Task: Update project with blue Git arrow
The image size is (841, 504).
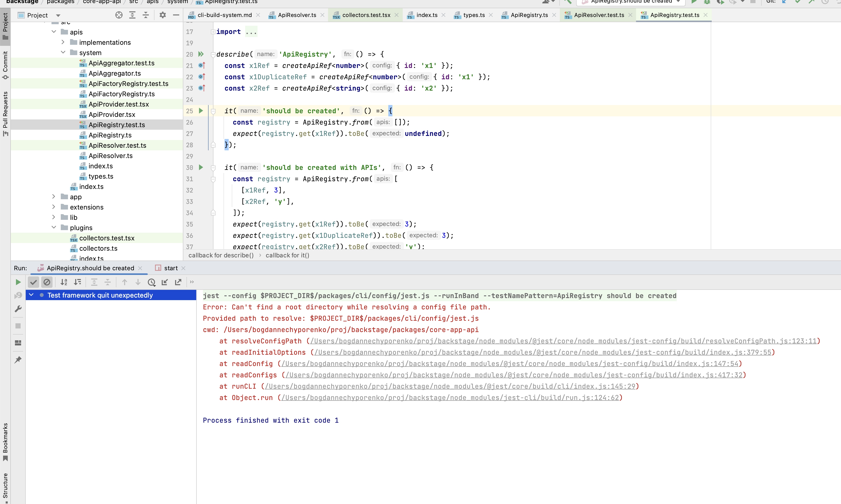Action: 784,2
